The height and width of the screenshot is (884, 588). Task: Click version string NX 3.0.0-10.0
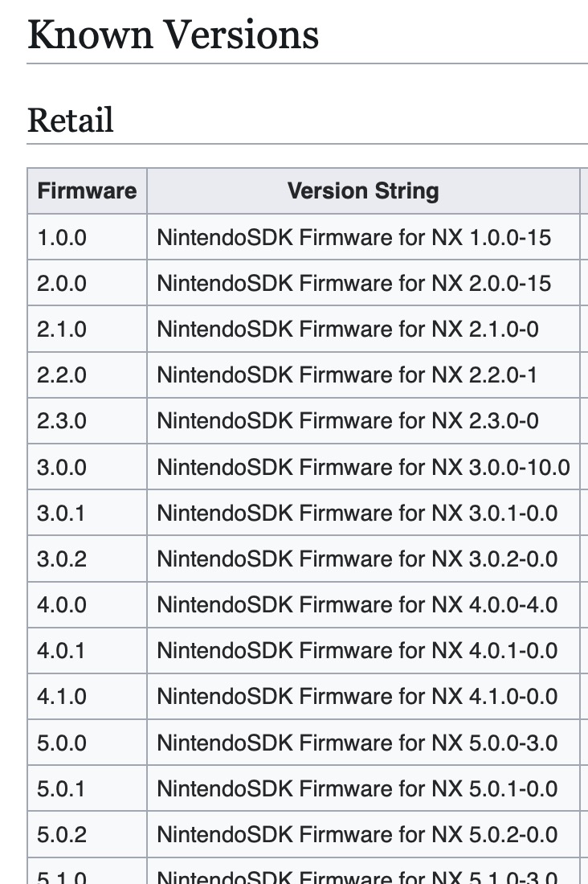tap(363, 467)
